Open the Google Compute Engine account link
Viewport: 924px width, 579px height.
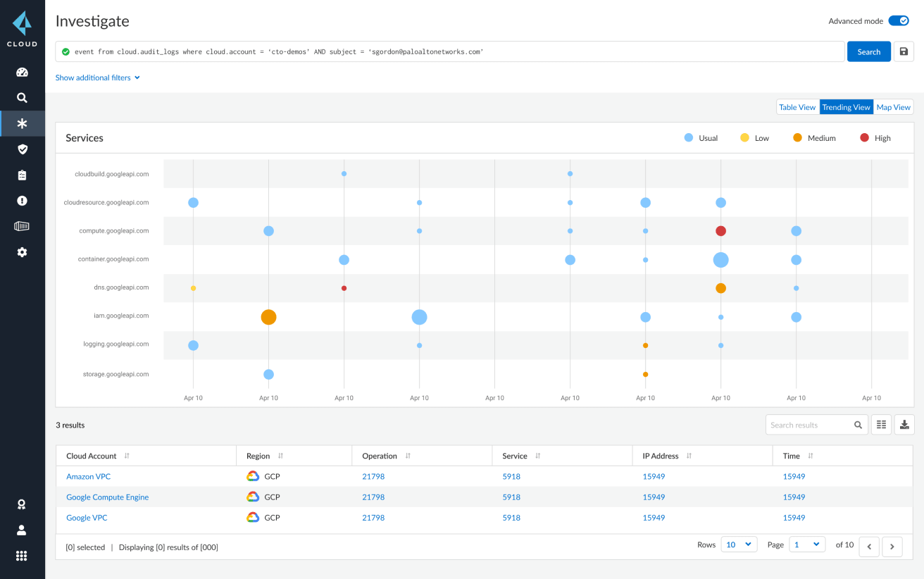tap(107, 497)
